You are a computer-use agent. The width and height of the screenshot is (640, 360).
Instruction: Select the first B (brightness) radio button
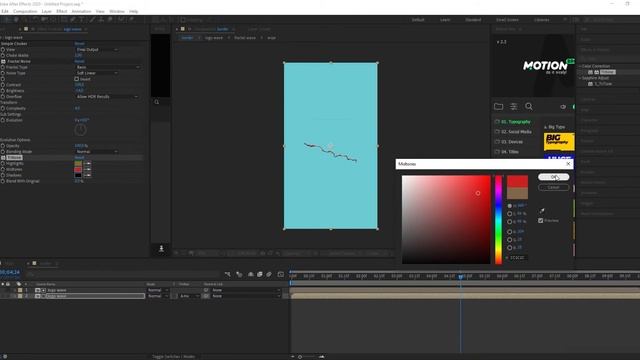click(x=509, y=222)
